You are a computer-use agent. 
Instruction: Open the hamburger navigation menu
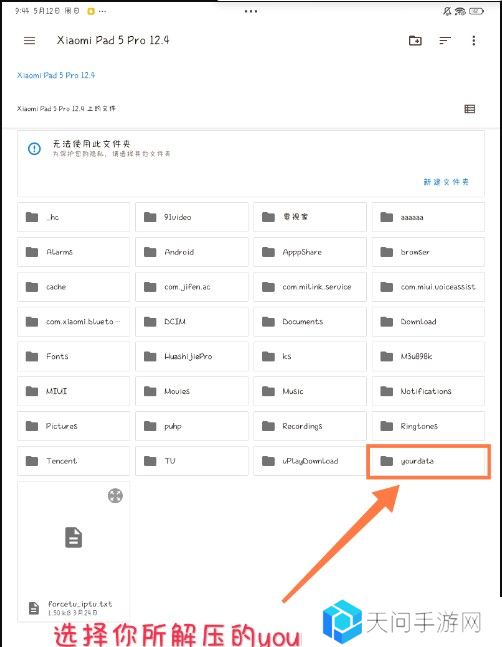tap(29, 40)
